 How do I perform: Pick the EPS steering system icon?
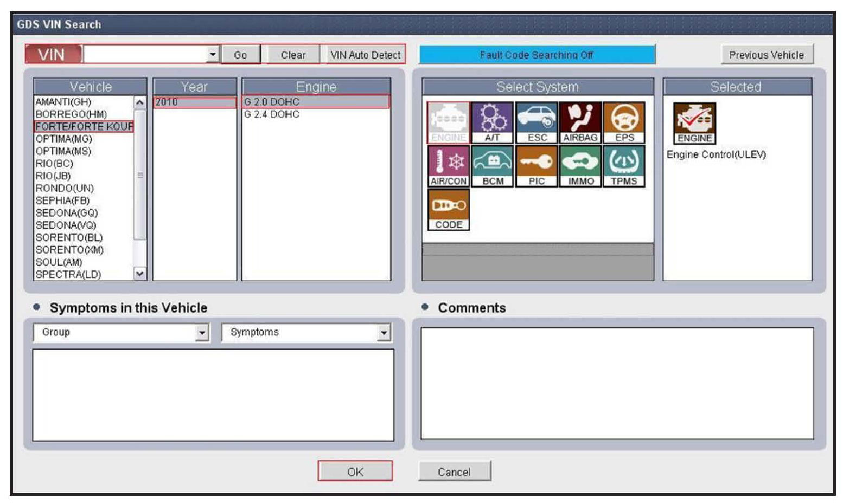point(624,122)
